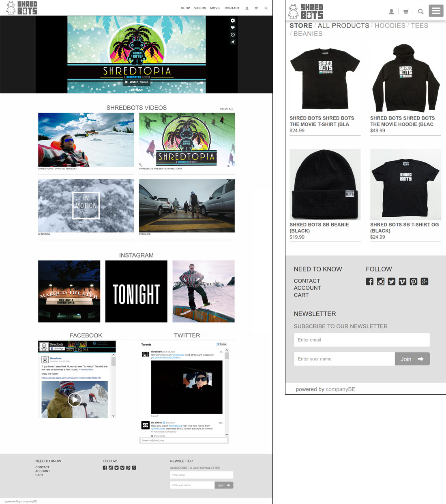Click ACCOUNT link in desktop footer

43,471
